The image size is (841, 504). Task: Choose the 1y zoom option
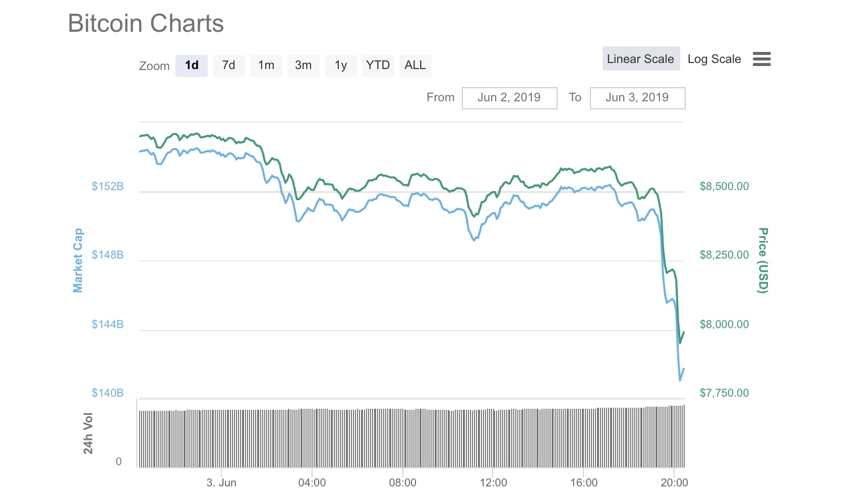click(x=341, y=66)
